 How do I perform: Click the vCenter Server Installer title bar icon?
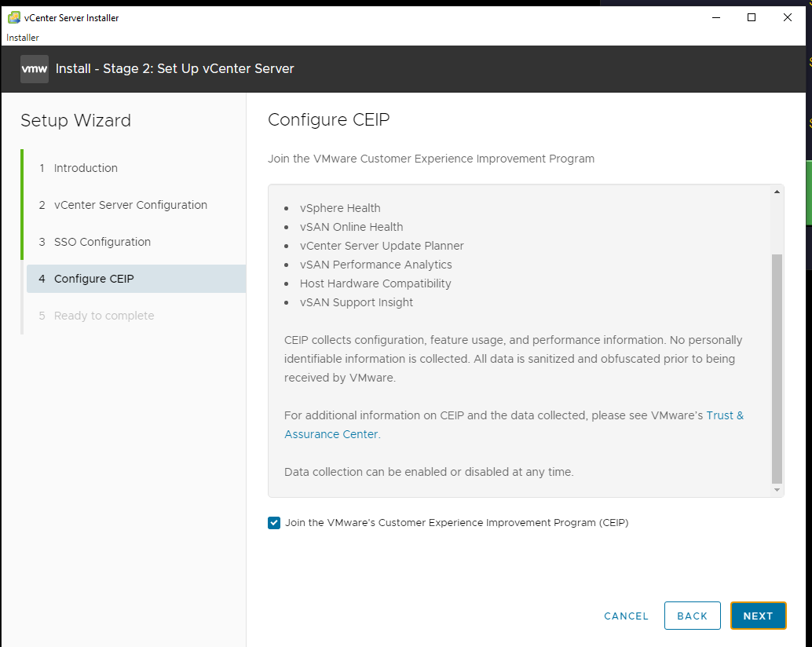(14, 17)
